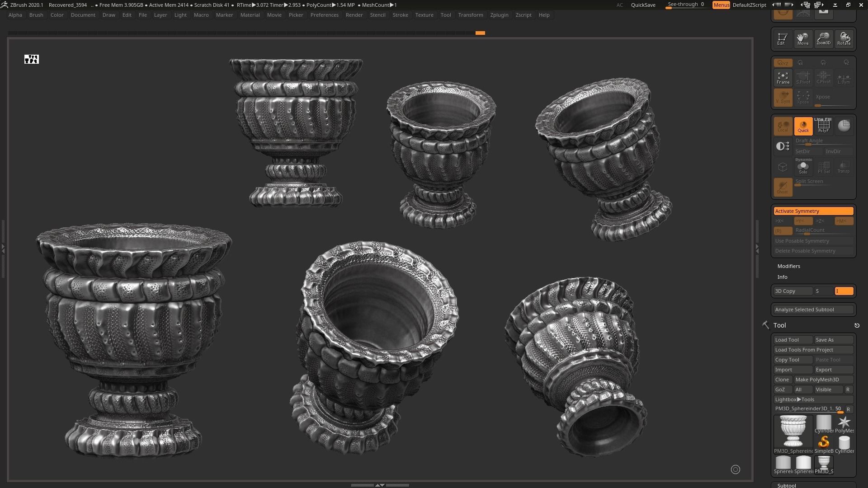Toggle Solo mode

click(803, 167)
